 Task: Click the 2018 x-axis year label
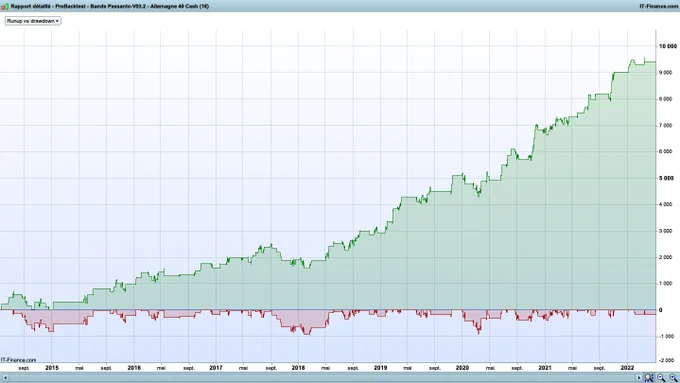point(298,368)
